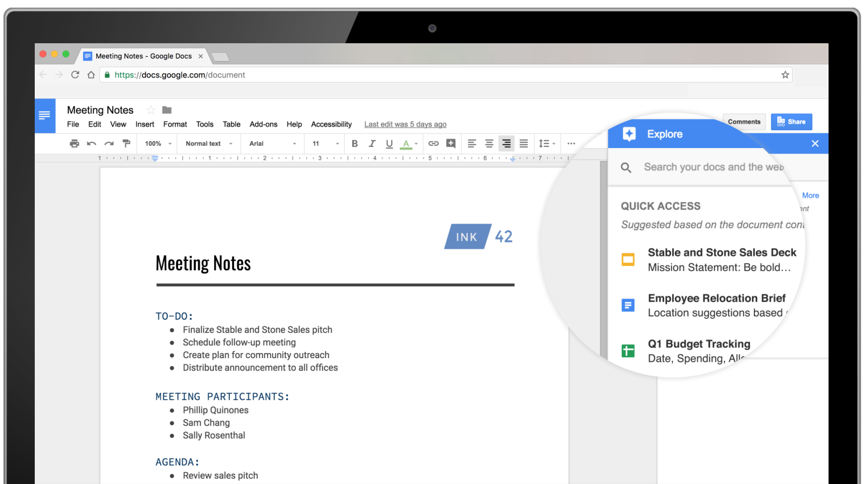This screenshot has height=484, width=868.
Task: Close the Meeting Notes browser tab
Action: (201, 56)
